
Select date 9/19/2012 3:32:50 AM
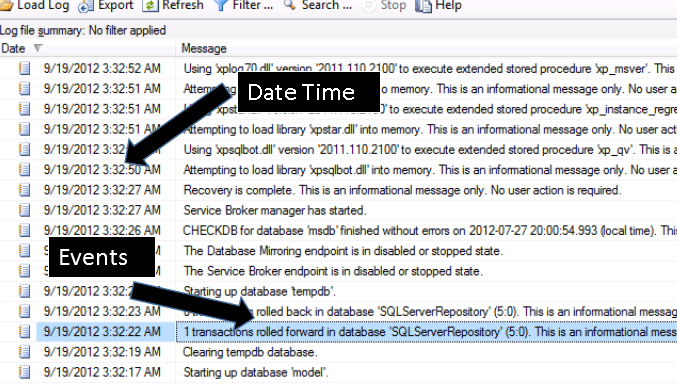tap(102, 170)
